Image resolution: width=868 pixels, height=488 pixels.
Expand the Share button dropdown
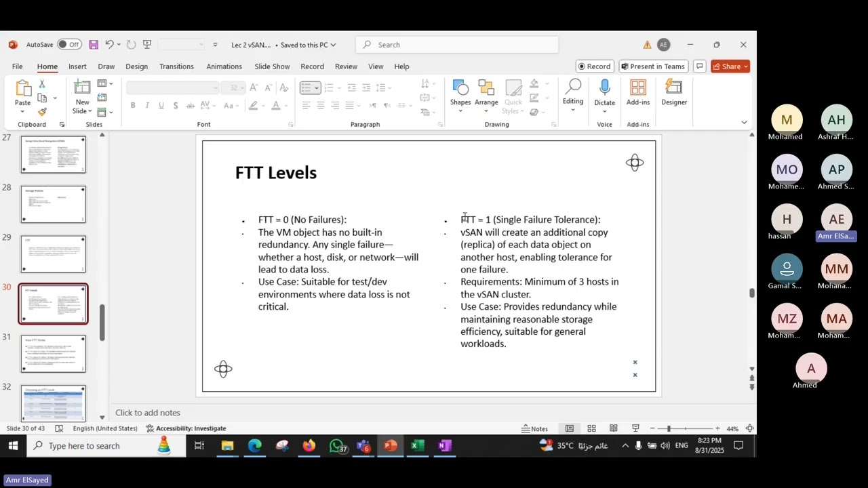pos(745,66)
